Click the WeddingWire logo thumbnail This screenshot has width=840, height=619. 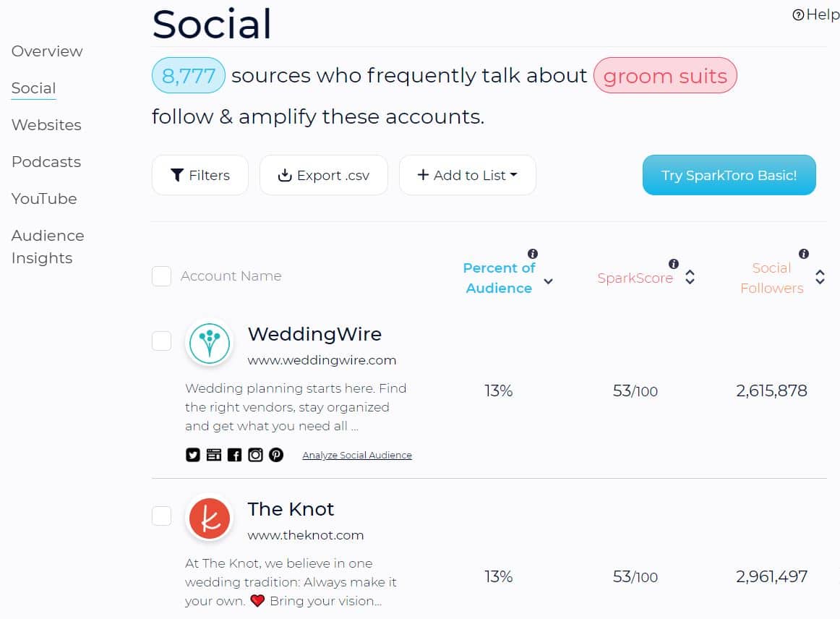(210, 343)
